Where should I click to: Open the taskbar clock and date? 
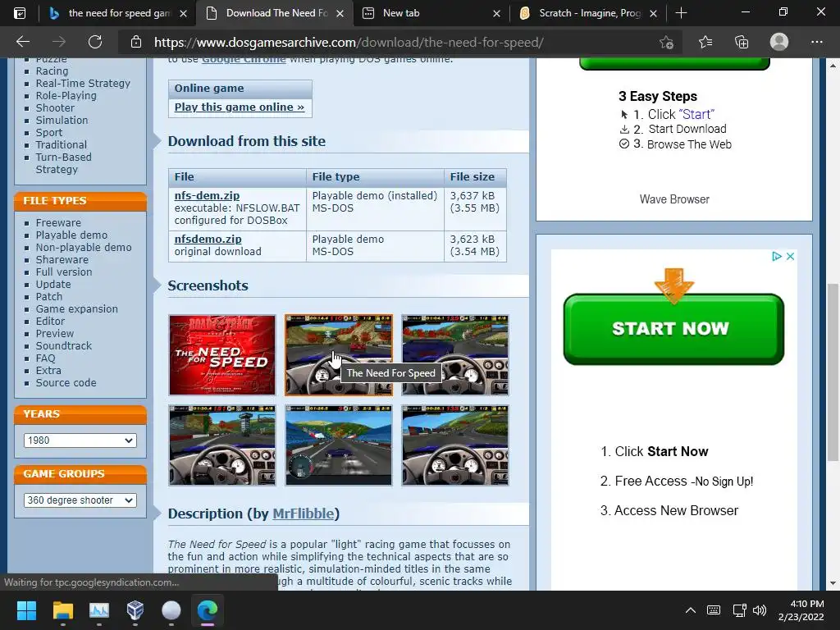pyautogui.click(x=801, y=610)
